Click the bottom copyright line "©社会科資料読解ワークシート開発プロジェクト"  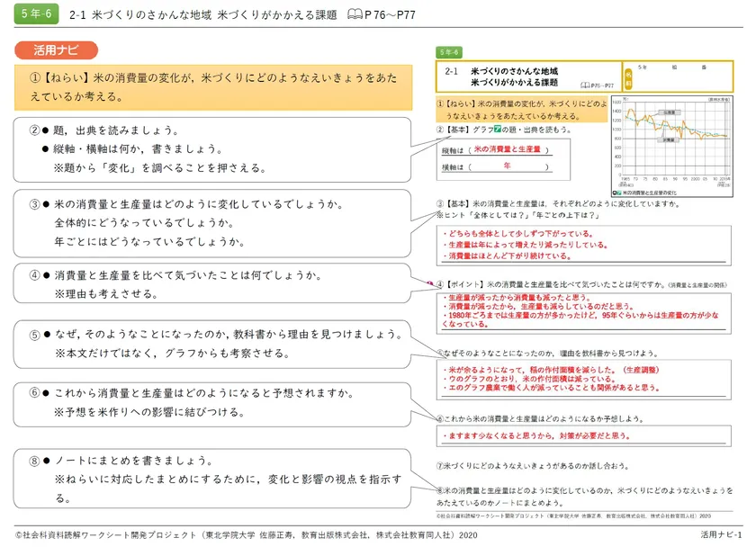coord(246,535)
